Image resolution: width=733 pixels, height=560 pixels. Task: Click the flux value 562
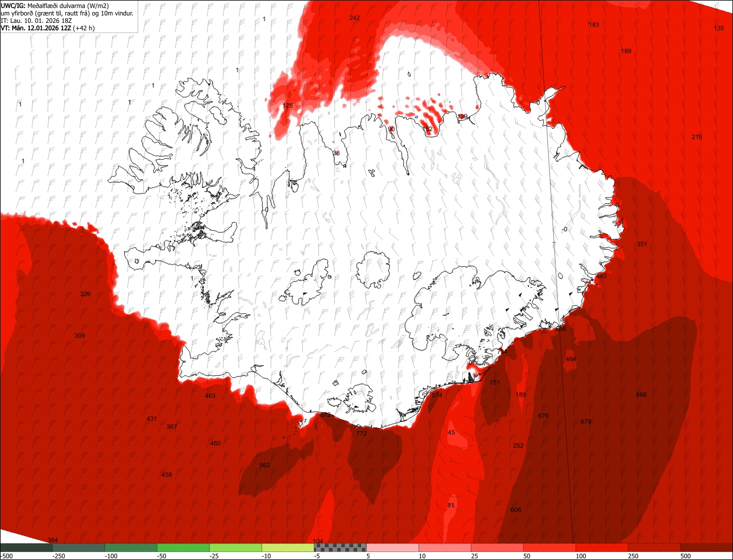tap(265, 465)
